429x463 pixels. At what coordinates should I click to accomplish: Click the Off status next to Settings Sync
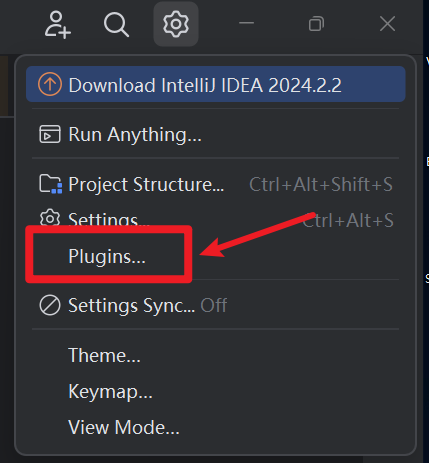click(x=213, y=305)
